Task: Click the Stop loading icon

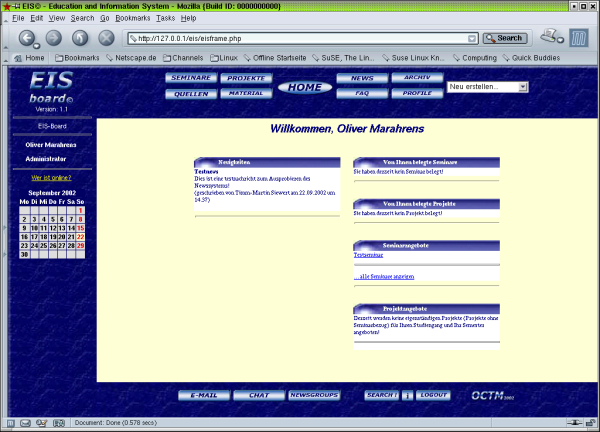Action: (106, 38)
